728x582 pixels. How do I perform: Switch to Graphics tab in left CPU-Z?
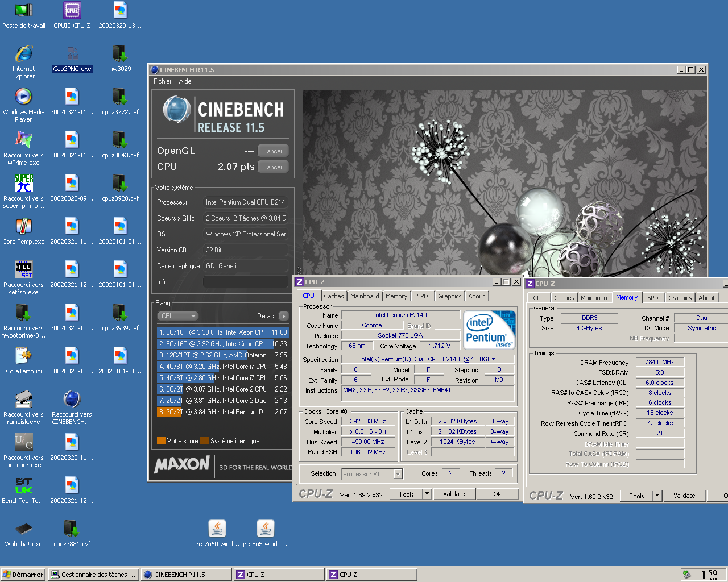coord(450,296)
